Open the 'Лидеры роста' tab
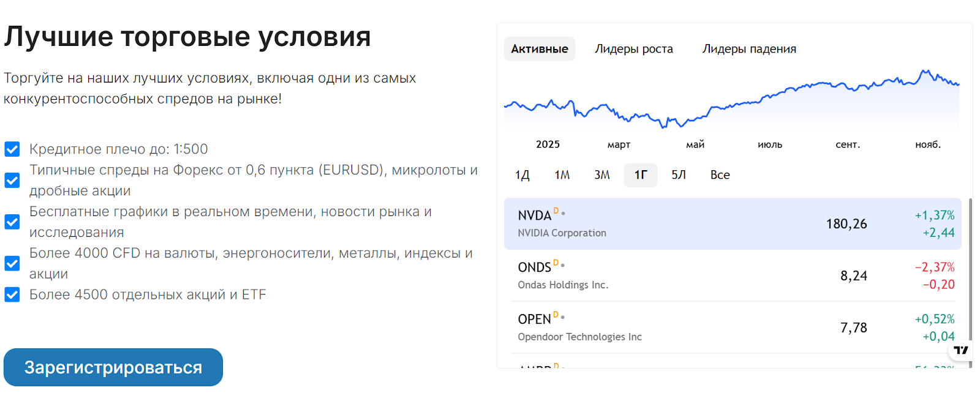Image resolution: width=980 pixels, height=412 pixels. (634, 49)
